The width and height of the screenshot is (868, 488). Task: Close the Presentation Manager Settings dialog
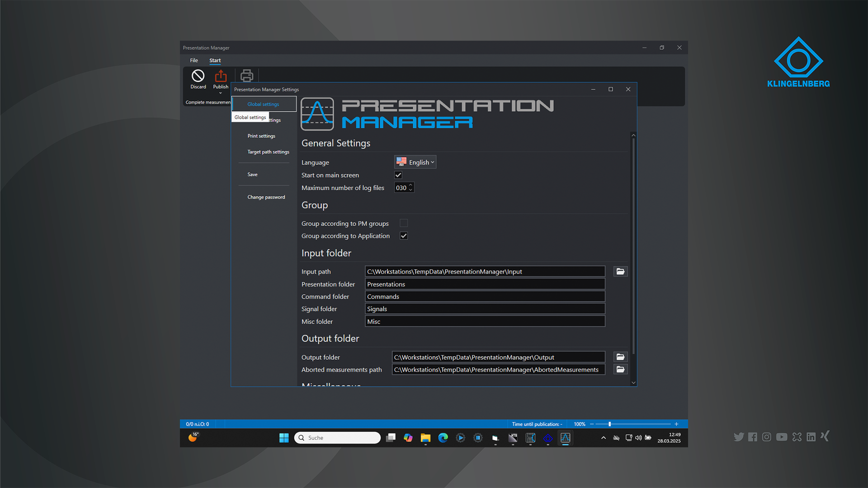628,89
